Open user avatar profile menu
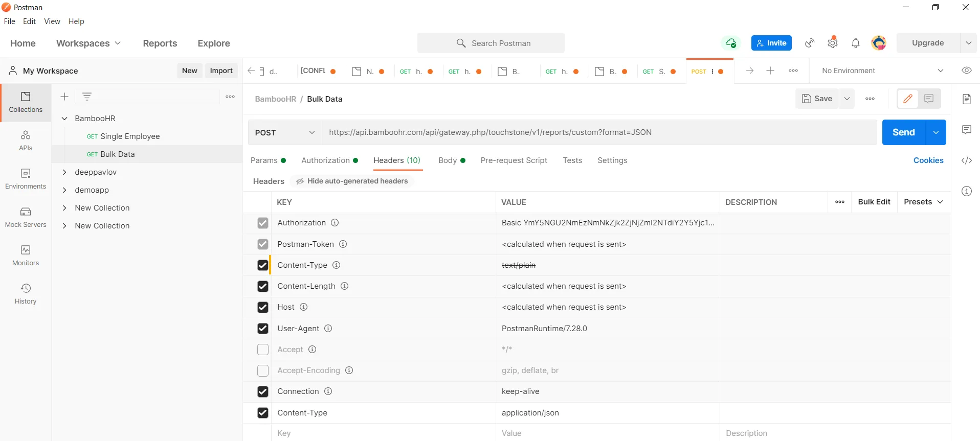 pyautogui.click(x=879, y=43)
